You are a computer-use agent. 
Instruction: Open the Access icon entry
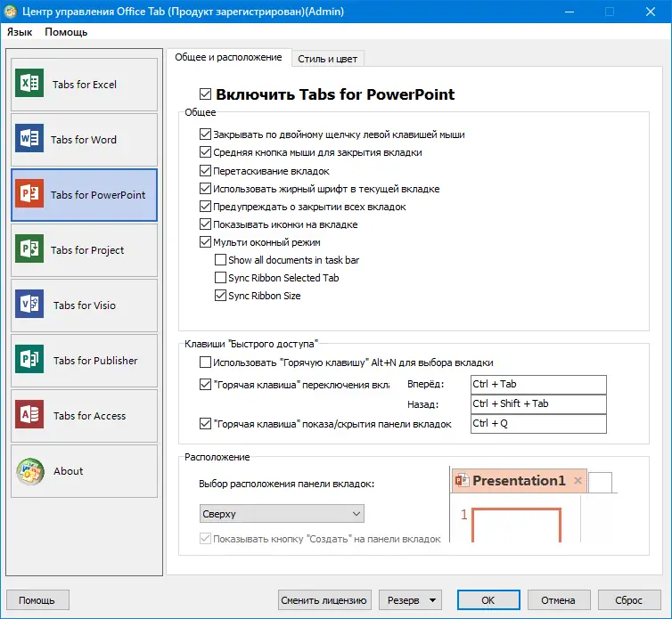[29, 415]
